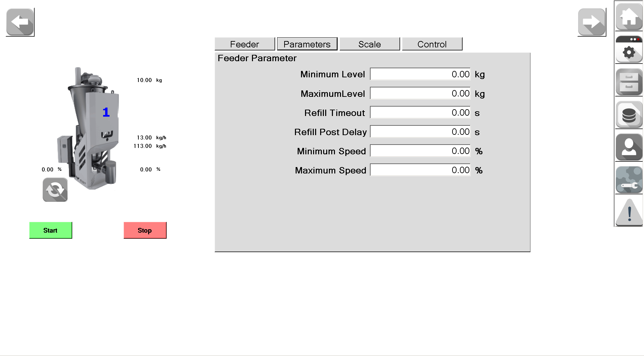Image resolution: width=644 pixels, height=356 pixels.
Task: Switch to the Scale tab
Action: [370, 44]
